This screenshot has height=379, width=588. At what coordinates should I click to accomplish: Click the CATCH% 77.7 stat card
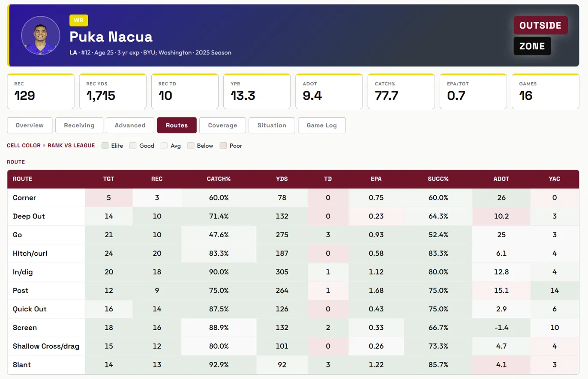(x=401, y=91)
